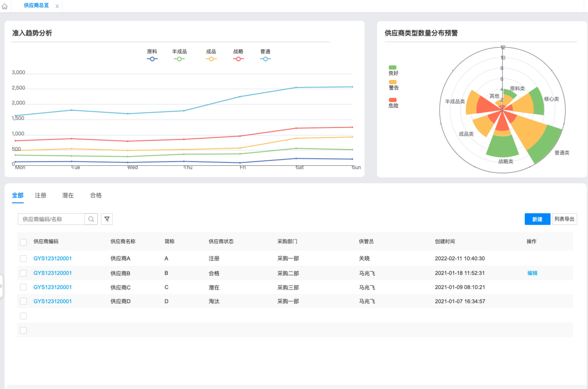Image resolution: width=588 pixels, height=389 pixels.
Task: Select the checkbox for 供应商D row
Action: (23, 301)
